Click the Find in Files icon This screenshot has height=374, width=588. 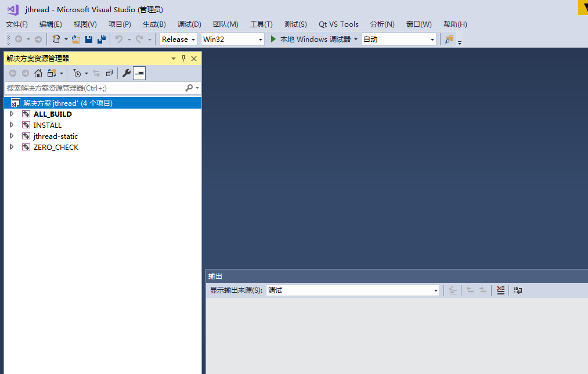click(x=449, y=39)
